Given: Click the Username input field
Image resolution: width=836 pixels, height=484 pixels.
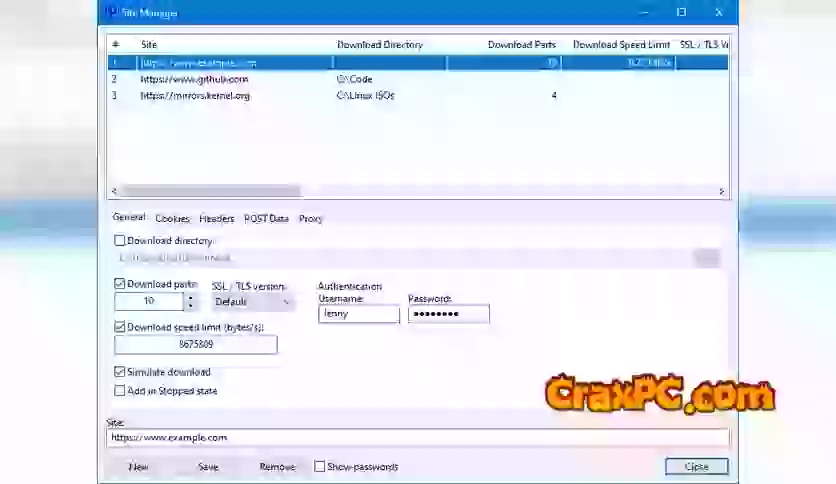Looking at the screenshot, I should coord(359,314).
